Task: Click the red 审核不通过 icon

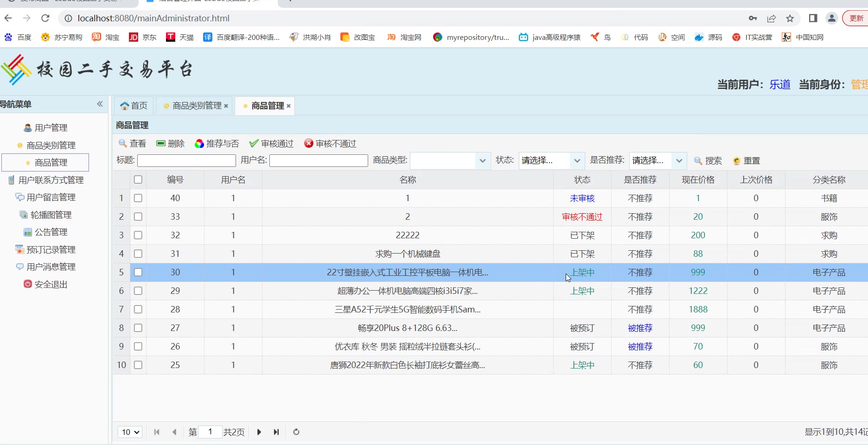Action: click(308, 144)
